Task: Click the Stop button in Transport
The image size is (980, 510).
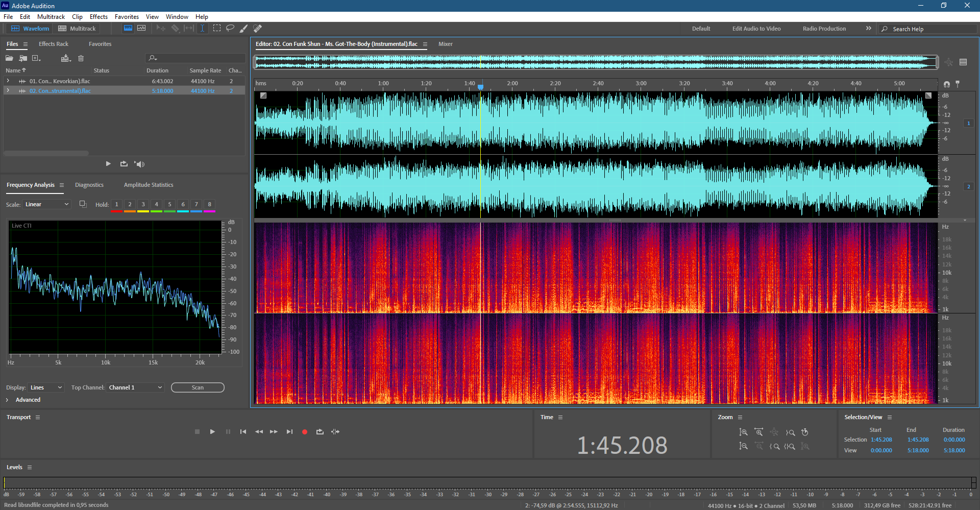Action: 198,432
